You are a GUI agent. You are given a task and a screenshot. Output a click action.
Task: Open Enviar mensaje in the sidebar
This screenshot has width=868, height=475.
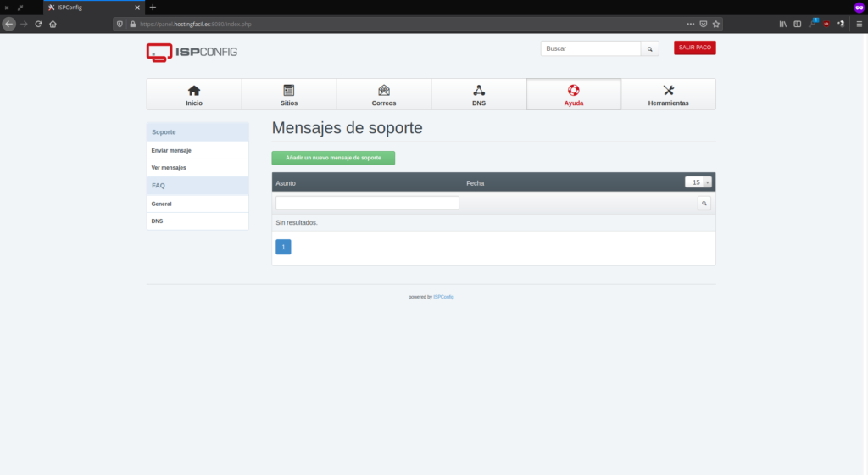point(171,150)
